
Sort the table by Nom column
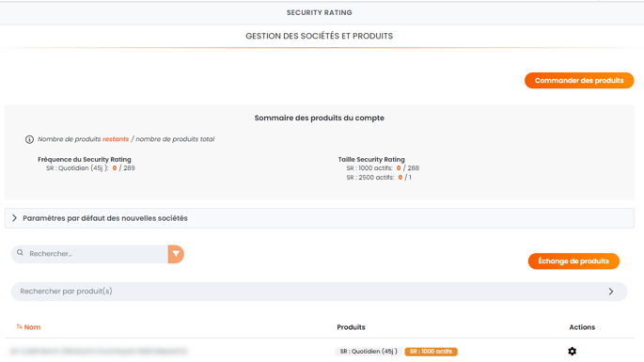tap(28, 327)
